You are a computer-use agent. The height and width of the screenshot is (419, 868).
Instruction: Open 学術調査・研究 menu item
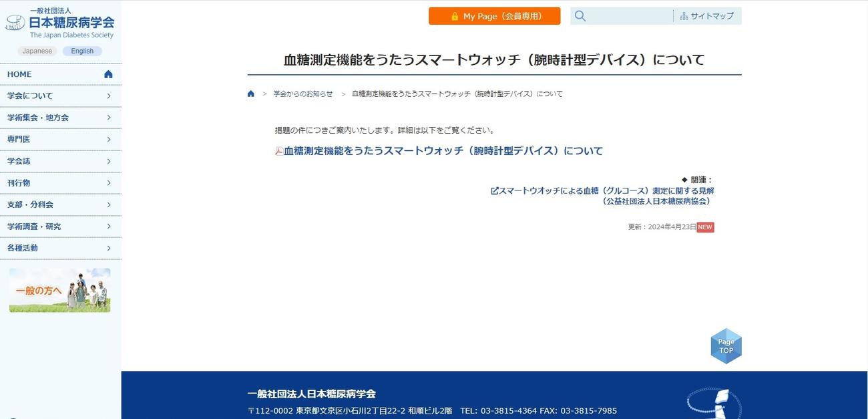61,227
